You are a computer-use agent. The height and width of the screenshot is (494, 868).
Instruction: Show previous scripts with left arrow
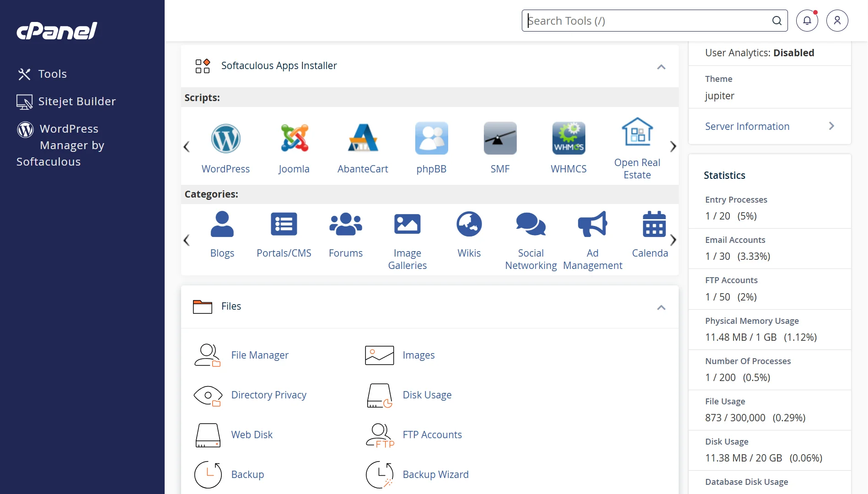pos(187,147)
